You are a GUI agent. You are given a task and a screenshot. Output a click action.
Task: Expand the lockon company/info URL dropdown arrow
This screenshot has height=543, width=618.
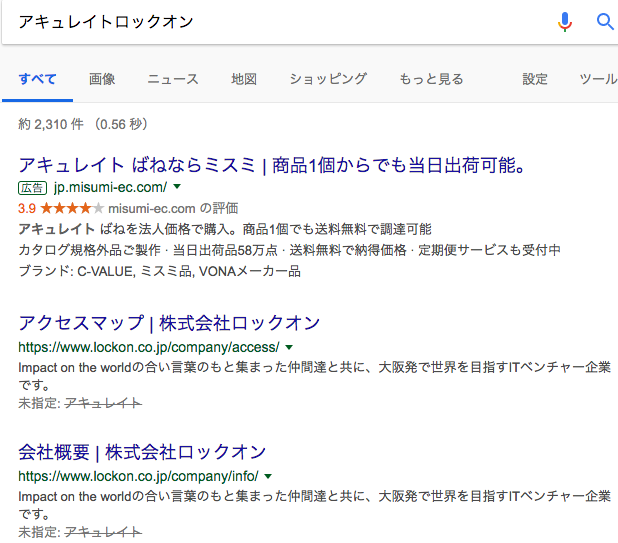pos(268,476)
